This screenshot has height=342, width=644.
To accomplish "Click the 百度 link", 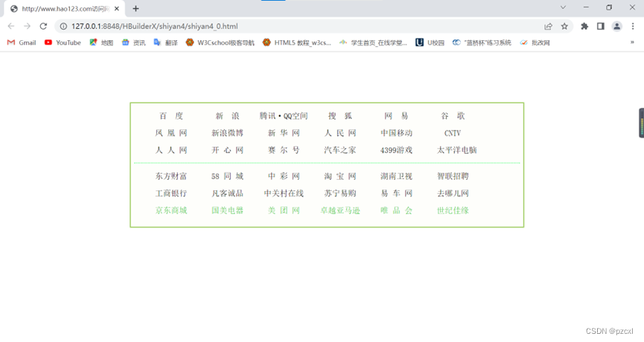I will [171, 116].
